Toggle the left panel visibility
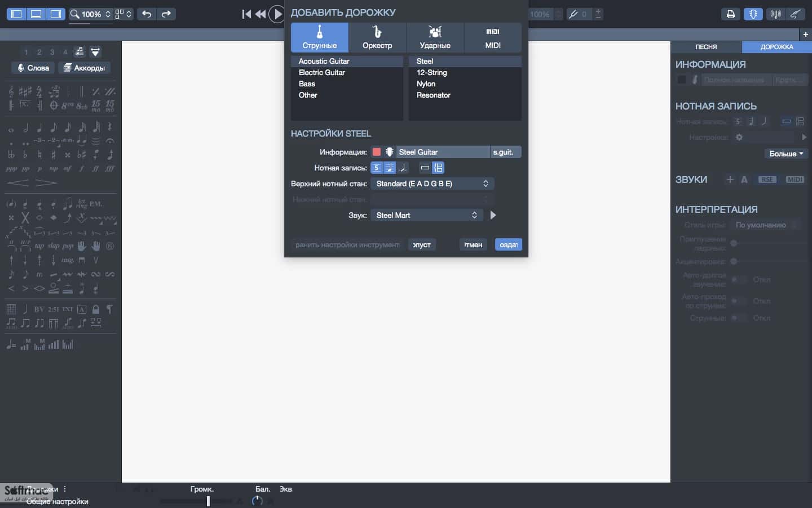Screen dimensions: 812x508 click(16, 14)
